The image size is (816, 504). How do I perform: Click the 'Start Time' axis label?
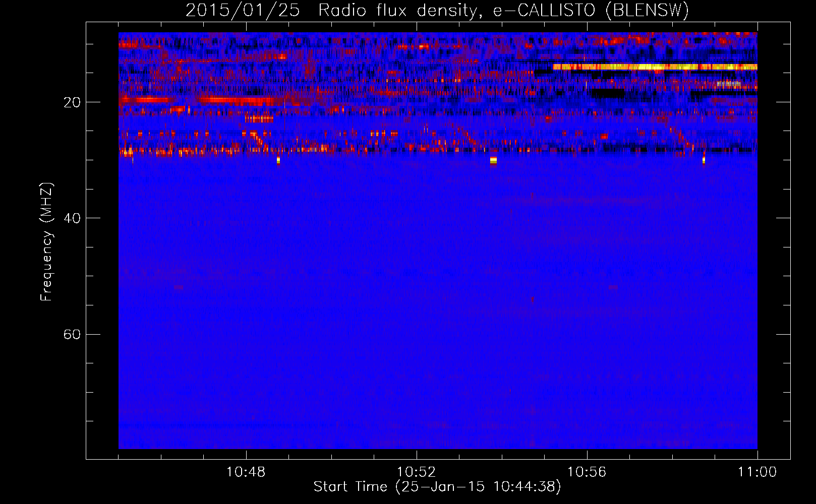pyautogui.click(x=437, y=487)
